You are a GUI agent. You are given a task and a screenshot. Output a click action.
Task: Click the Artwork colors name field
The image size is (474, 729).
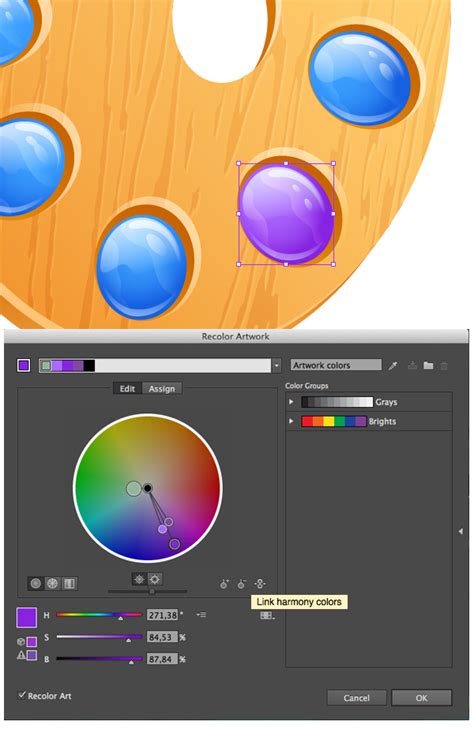coord(336,365)
